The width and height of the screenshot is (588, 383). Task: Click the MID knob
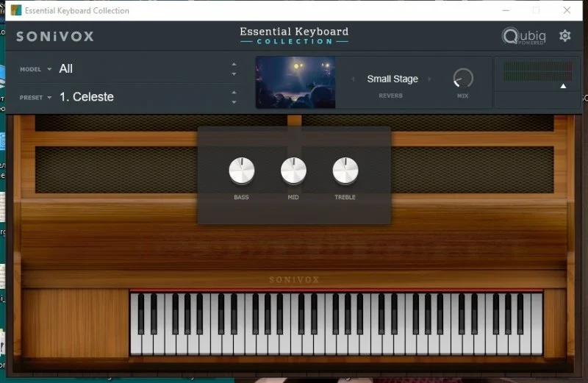(293, 171)
